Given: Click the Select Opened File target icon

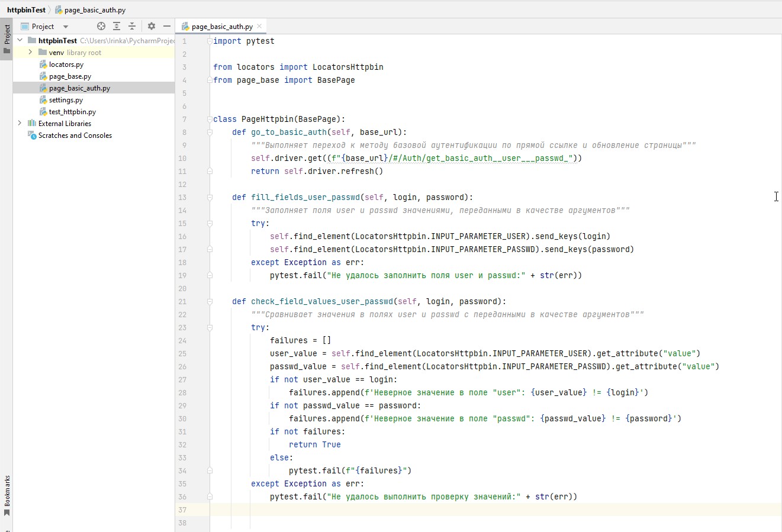Looking at the screenshot, I should pyautogui.click(x=101, y=26).
